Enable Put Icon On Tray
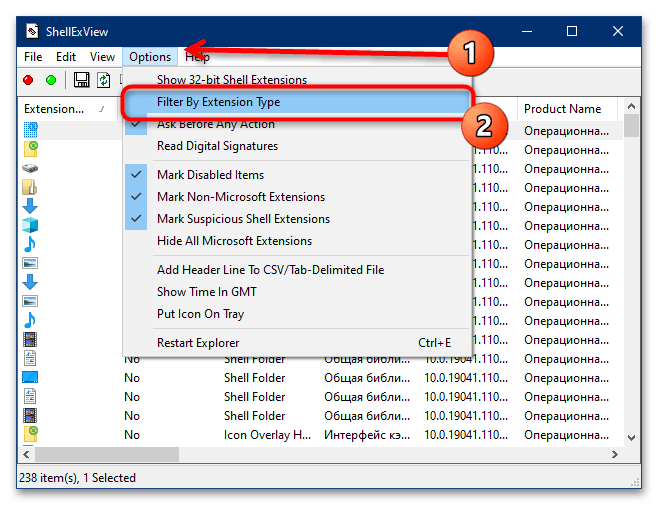The width and height of the screenshot is (658, 505). 297,314
